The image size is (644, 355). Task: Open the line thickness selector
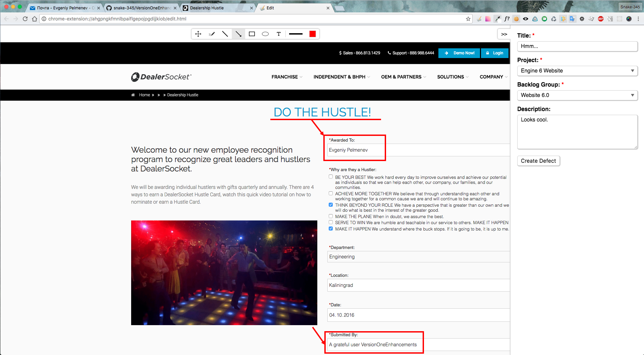pos(296,34)
